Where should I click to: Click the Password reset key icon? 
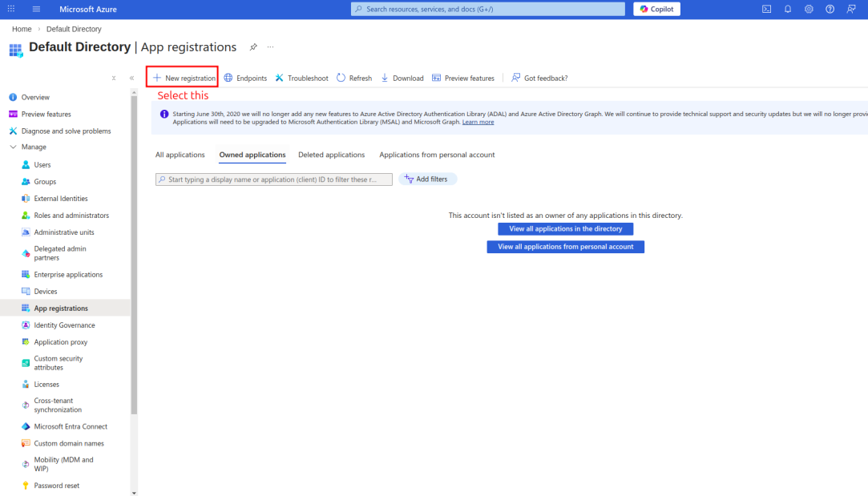tap(26, 486)
